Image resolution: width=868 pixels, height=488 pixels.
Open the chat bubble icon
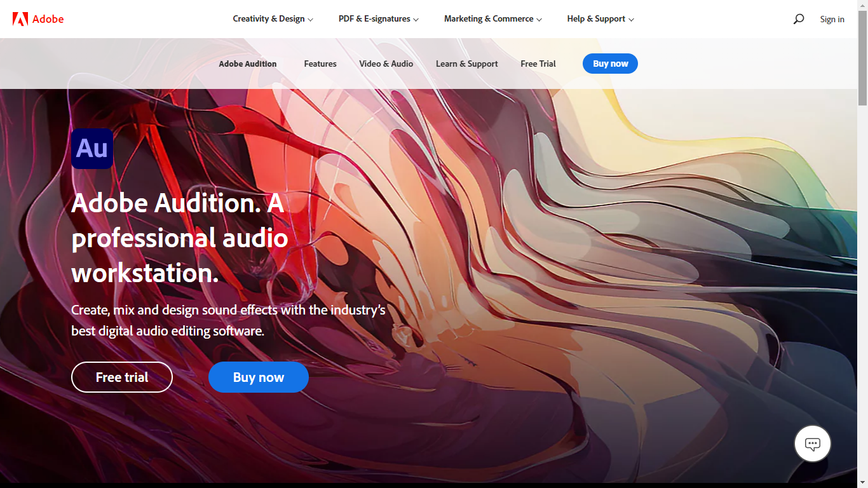(x=813, y=444)
